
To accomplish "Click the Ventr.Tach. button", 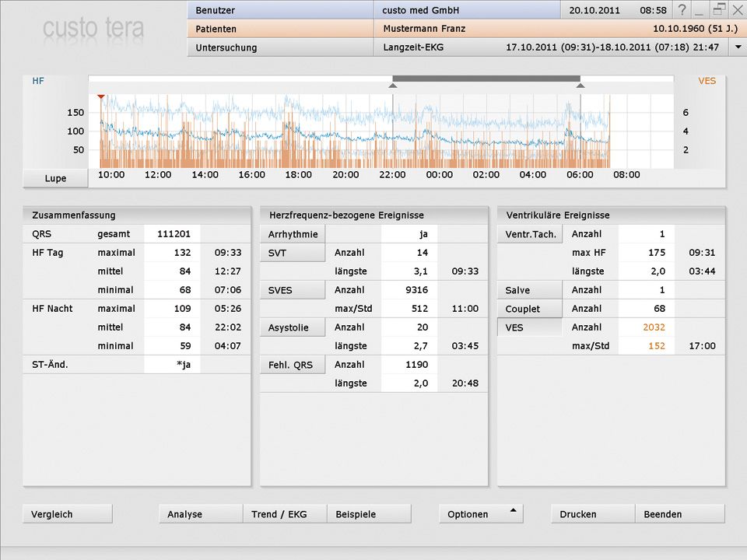I will pos(530,234).
